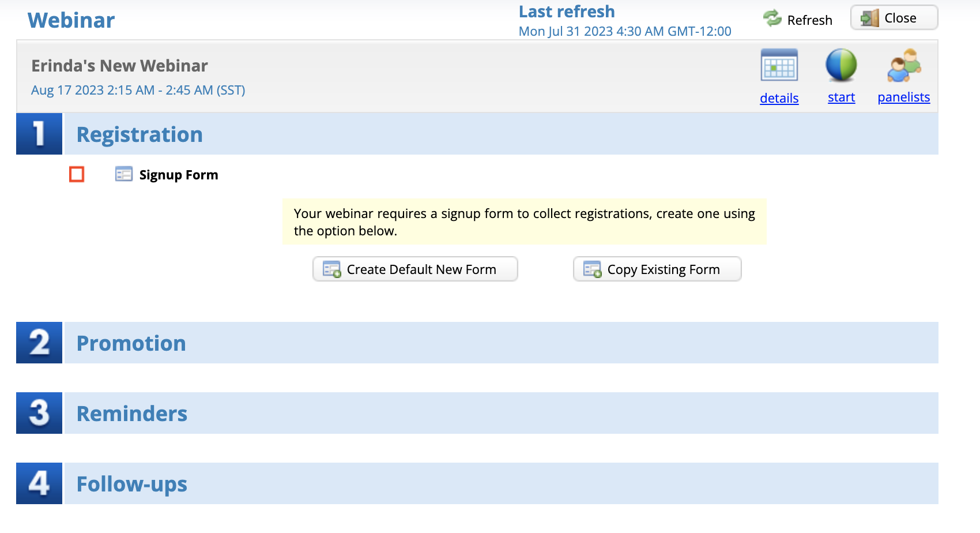
Task: Open the webinar details calendar icon
Action: (779, 65)
